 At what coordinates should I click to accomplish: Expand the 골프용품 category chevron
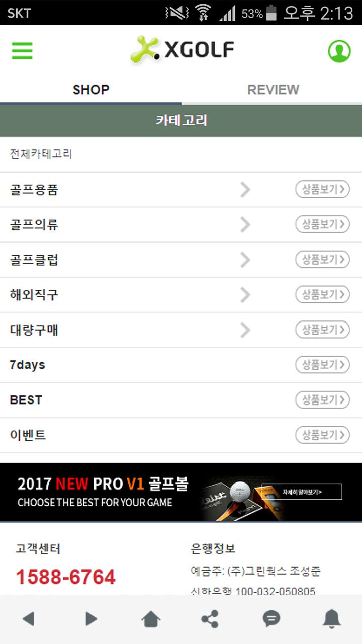click(x=245, y=190)
